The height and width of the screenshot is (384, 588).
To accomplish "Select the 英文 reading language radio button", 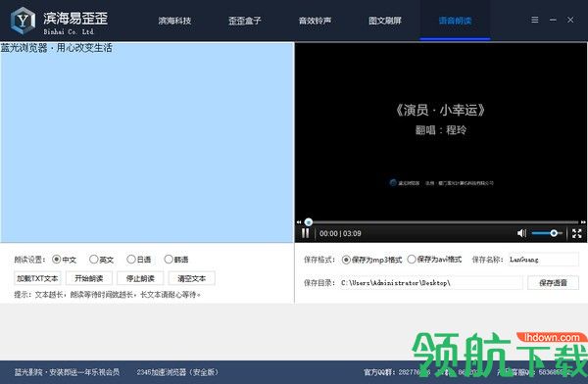I will pos(93,260).
